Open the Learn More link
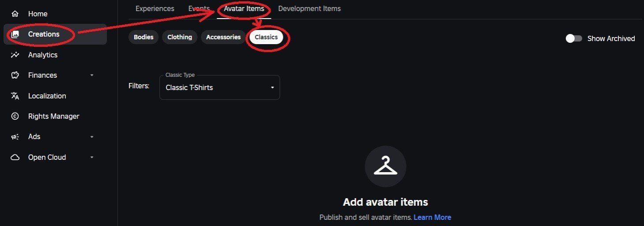 click(432, 217)
